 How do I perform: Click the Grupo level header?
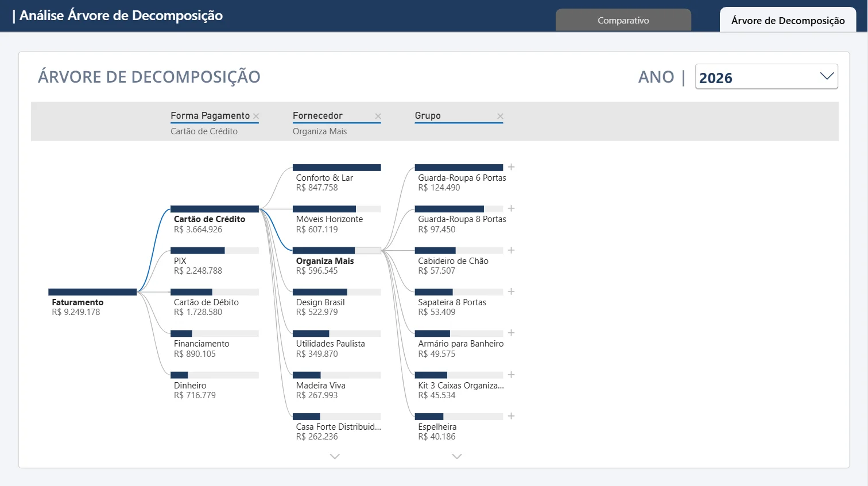click(428, 116)
